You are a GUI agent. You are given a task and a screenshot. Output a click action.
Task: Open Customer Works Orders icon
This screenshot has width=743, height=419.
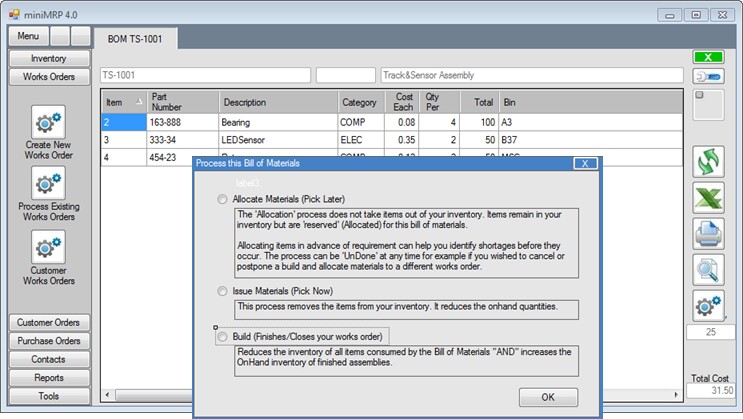pyautogui.click(x=48, y=247)
